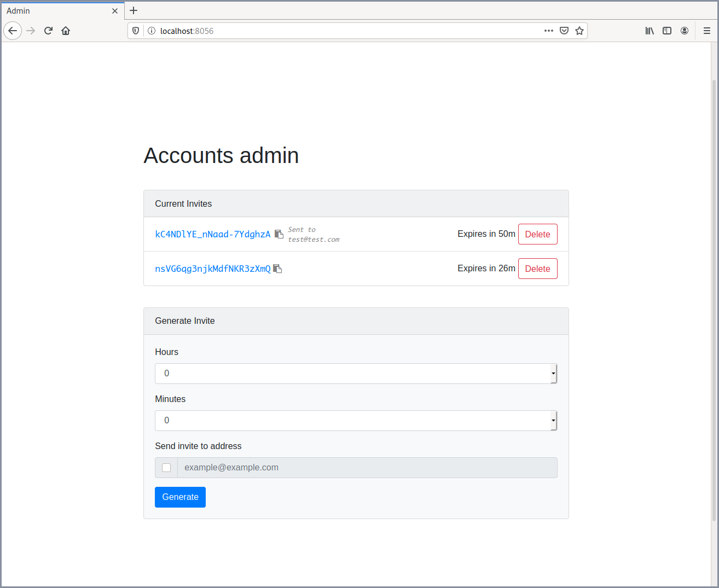719x588 pixels.
Task: Click the 'Expires in 50m' text
Action: pos(486,234)
